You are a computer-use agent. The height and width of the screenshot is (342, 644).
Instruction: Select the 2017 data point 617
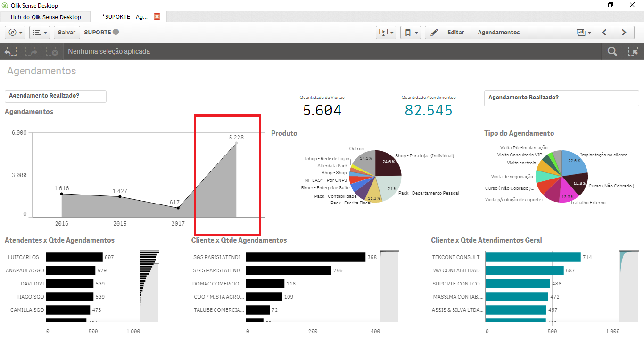coord(178,208)
